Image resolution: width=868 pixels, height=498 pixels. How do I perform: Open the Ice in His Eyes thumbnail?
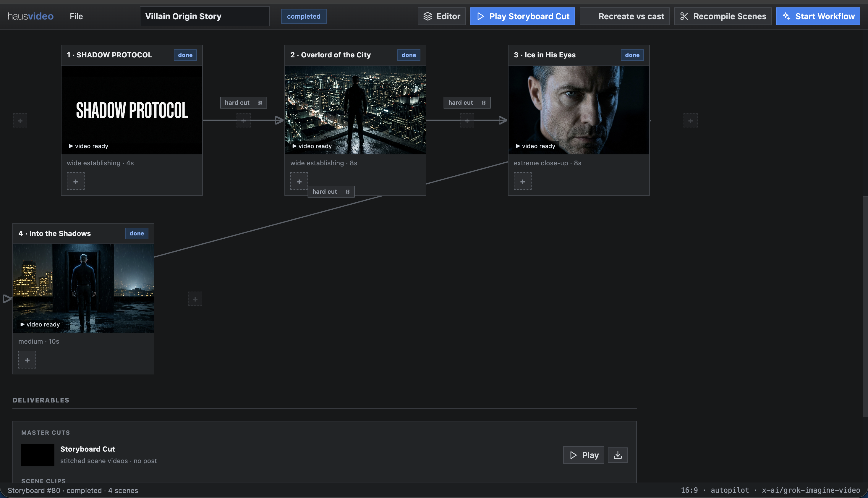[579, 110]
